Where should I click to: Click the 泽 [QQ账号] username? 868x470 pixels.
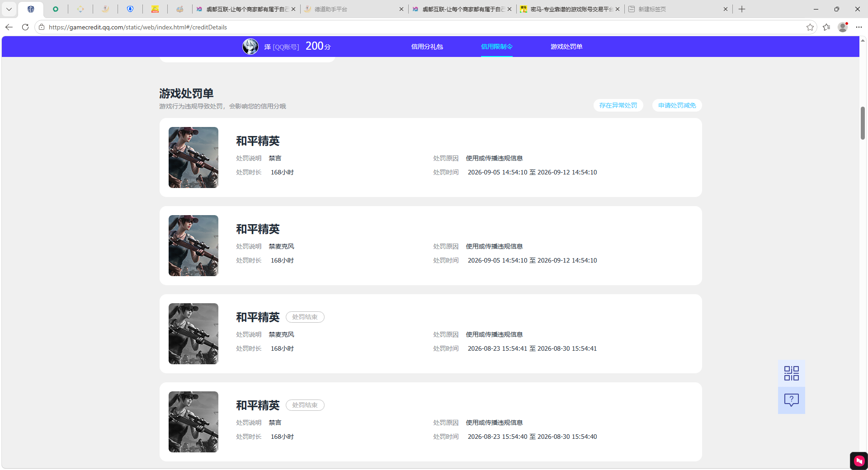click(281, 47)
